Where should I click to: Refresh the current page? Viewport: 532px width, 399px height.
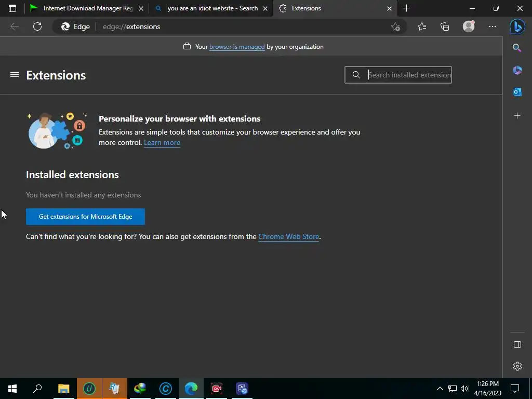coord(37,26)
